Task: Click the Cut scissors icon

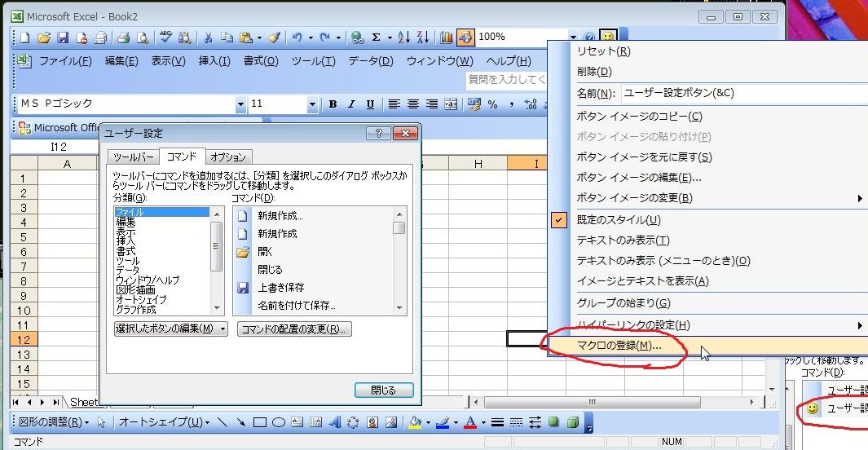Action: click(x=208, y=37)
